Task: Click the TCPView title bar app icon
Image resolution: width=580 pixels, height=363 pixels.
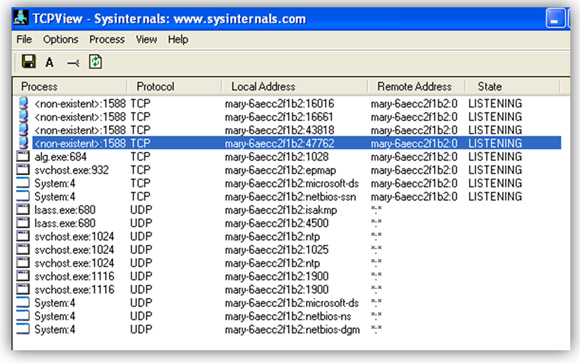Action: [21, 18]
